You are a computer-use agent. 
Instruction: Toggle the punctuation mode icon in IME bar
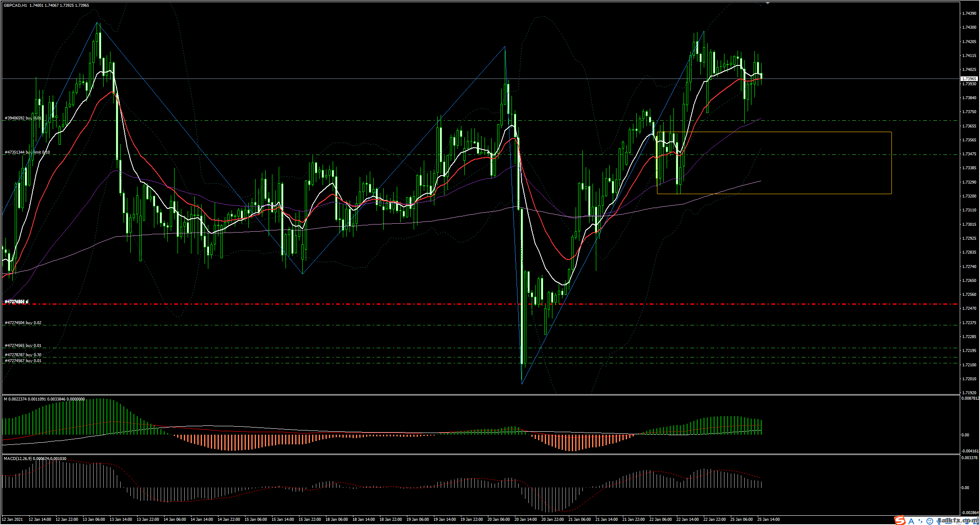click(920, 521)
